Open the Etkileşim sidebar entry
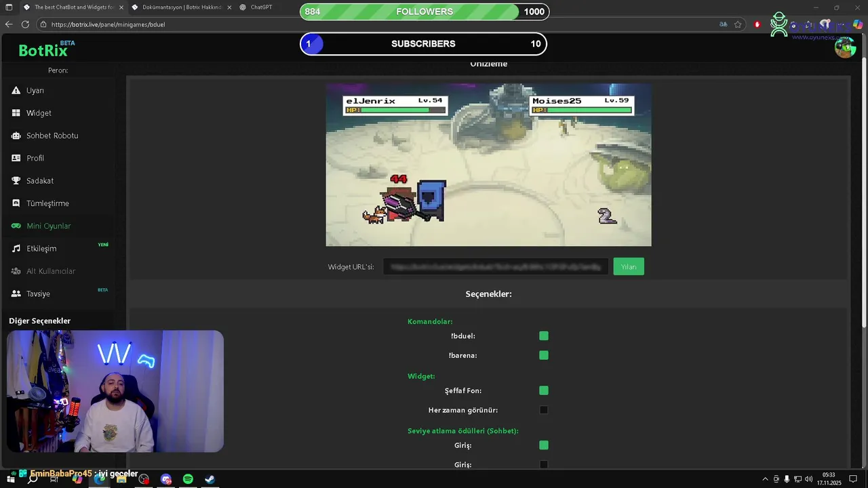This screenshot has width=868, height=488. pos(41,249)
